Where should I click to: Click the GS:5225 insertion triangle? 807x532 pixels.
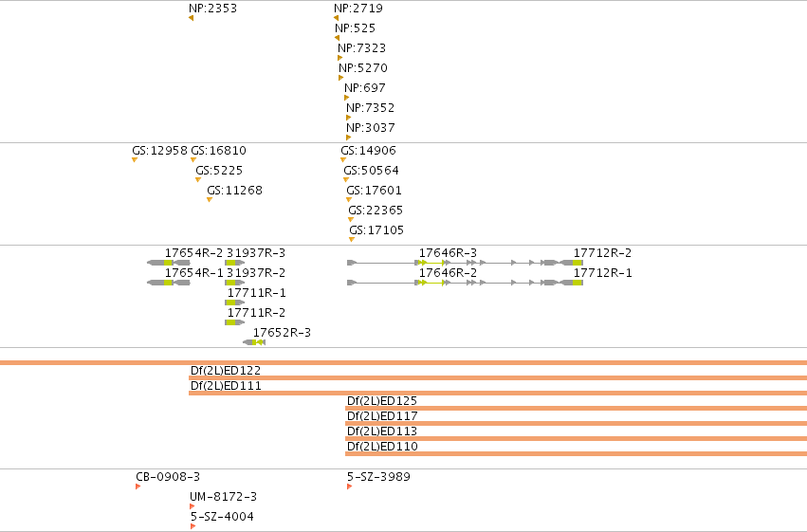(198, 180)
